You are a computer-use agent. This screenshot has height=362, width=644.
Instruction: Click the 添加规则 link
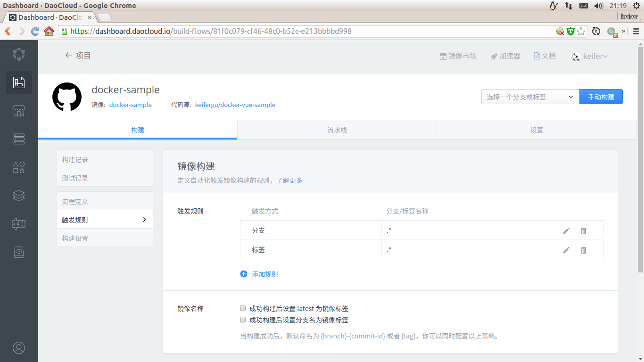click(x=265, y=274)
